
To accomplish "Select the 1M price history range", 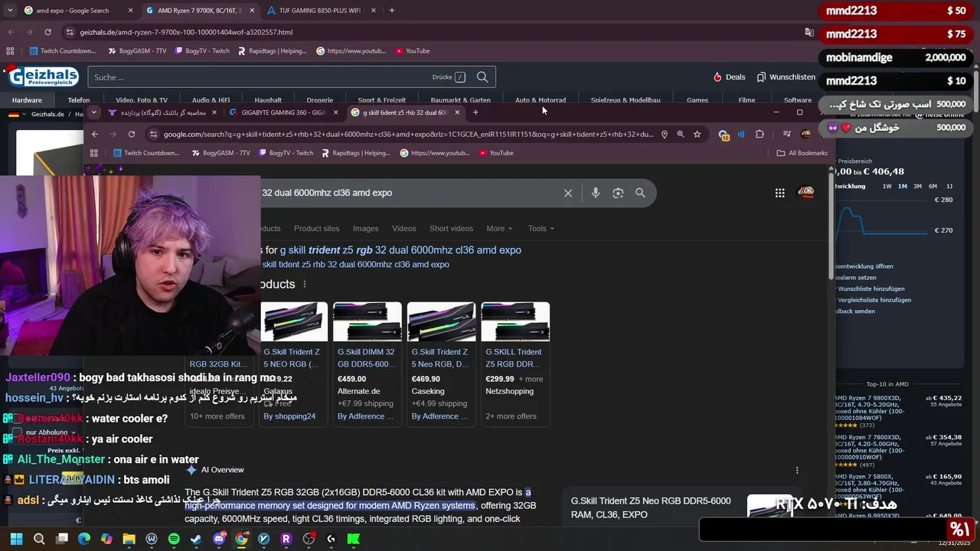I will click(903, 186).
